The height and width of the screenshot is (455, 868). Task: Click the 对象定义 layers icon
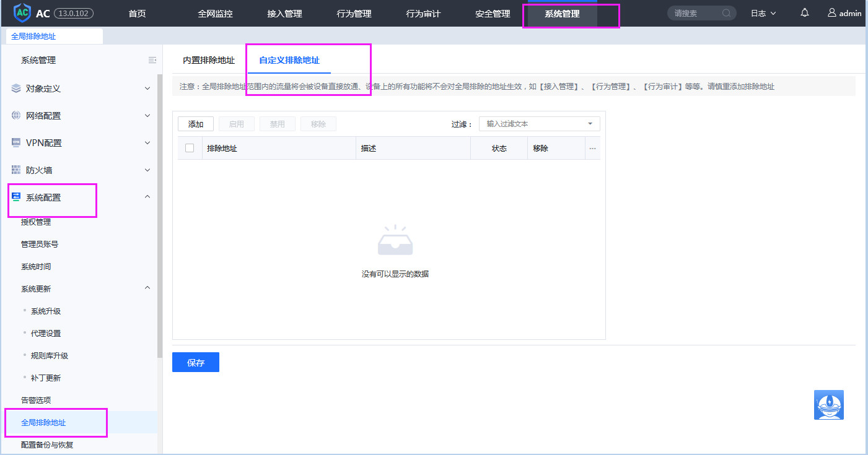(16, 89)
